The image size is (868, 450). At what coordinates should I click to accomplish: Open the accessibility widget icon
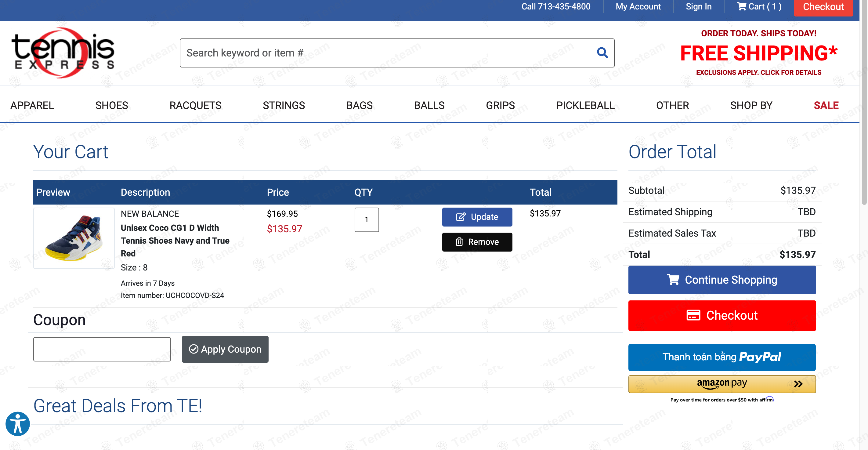click(17, 424)
